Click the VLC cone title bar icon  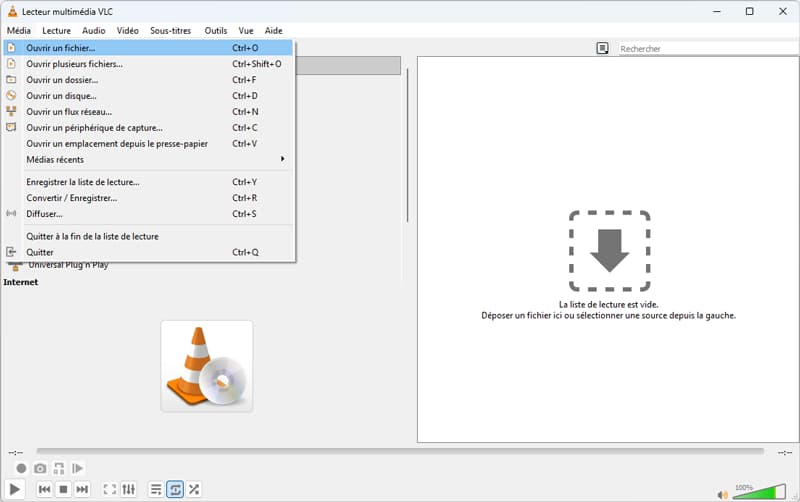pos(12,11)
